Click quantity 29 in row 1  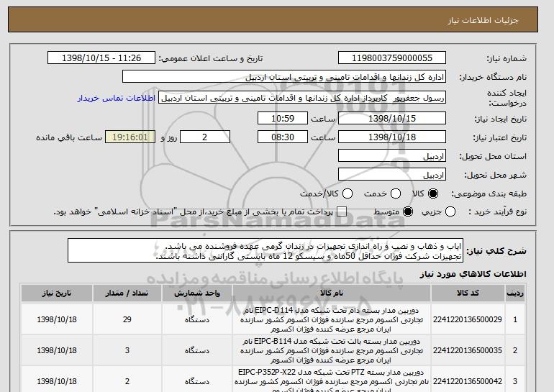click(x=127, y=319)
